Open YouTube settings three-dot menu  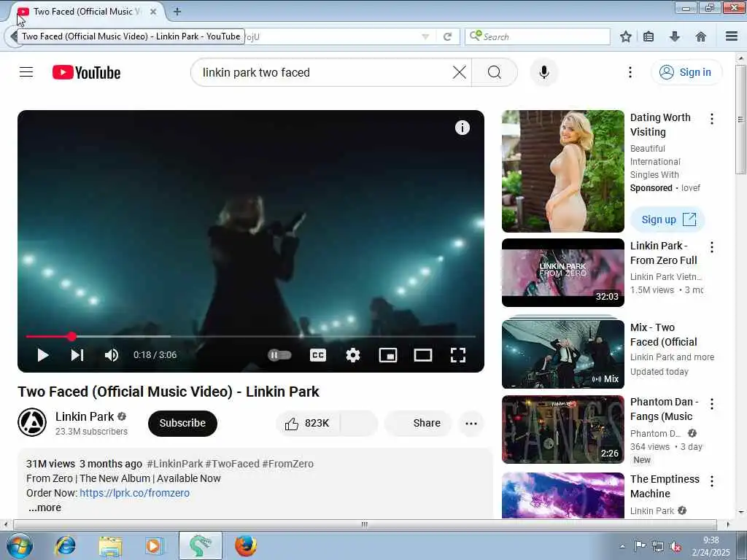(x=630, y=72)
